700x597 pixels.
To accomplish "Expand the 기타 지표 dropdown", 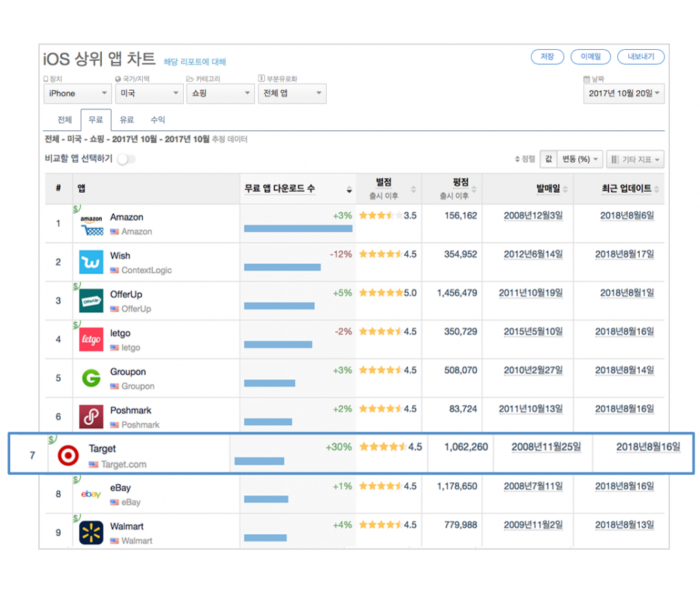I will click(x=635, y=160).
